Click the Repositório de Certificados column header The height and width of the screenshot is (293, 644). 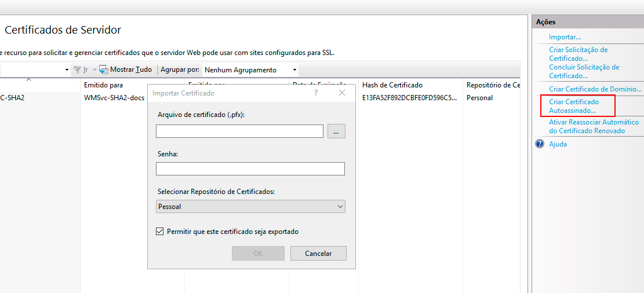pyautogui.click(x=493, y=85)
